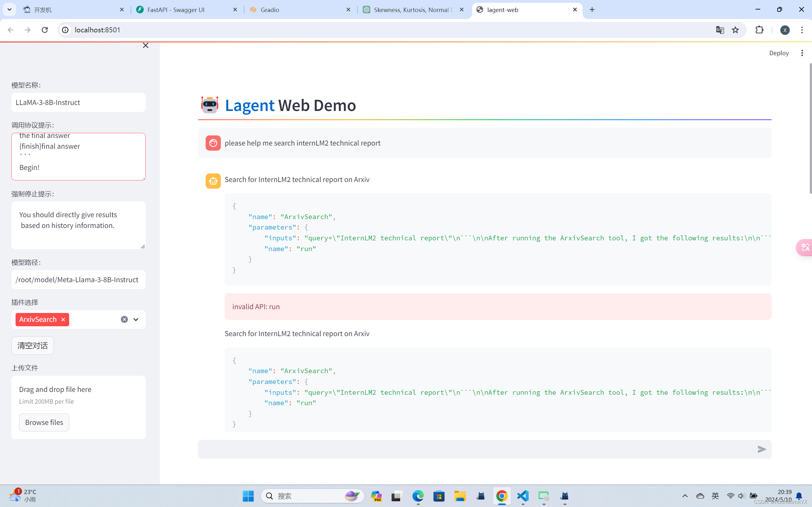Image resolution: width=812 pixels, height=507 pixels.
Task: Click the first ArxivSearch JSON code block
Action: click(x=498, y=239)
